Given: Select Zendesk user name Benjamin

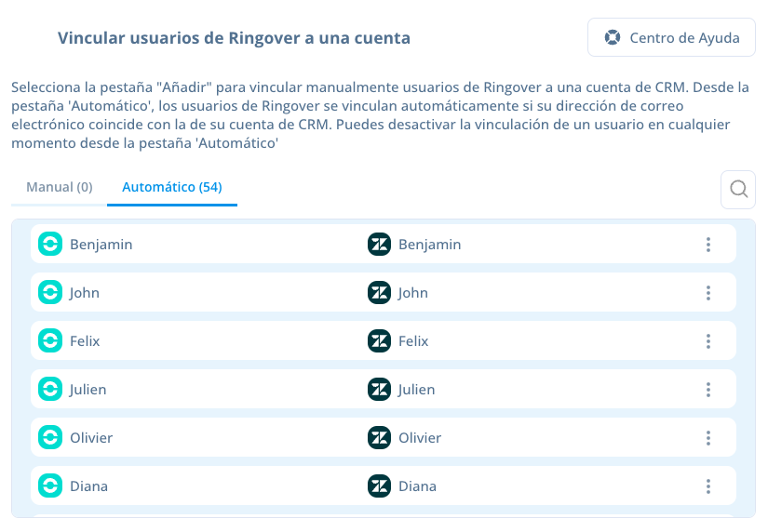Looking at the screenshot, I should 429,245.
